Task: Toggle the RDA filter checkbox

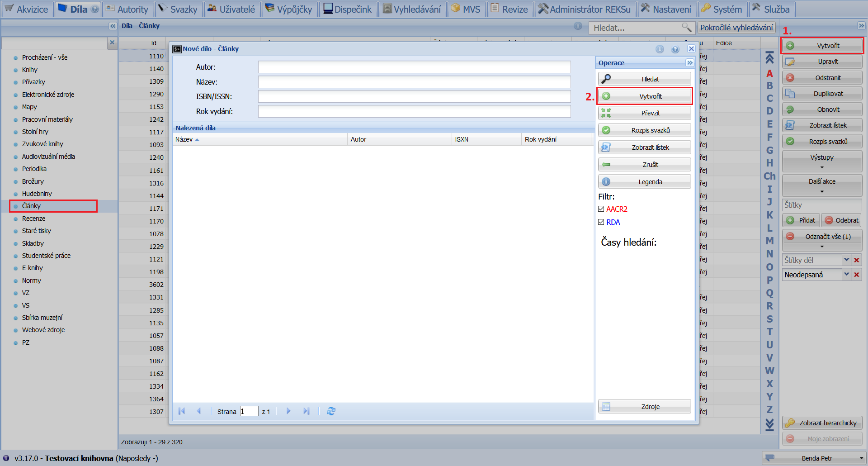Action: tap(601, 222)
